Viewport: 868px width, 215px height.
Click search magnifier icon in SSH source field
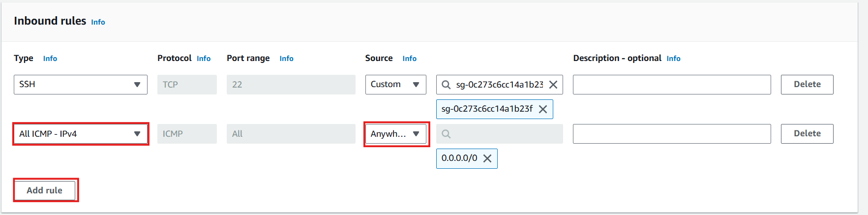(446, 85)
